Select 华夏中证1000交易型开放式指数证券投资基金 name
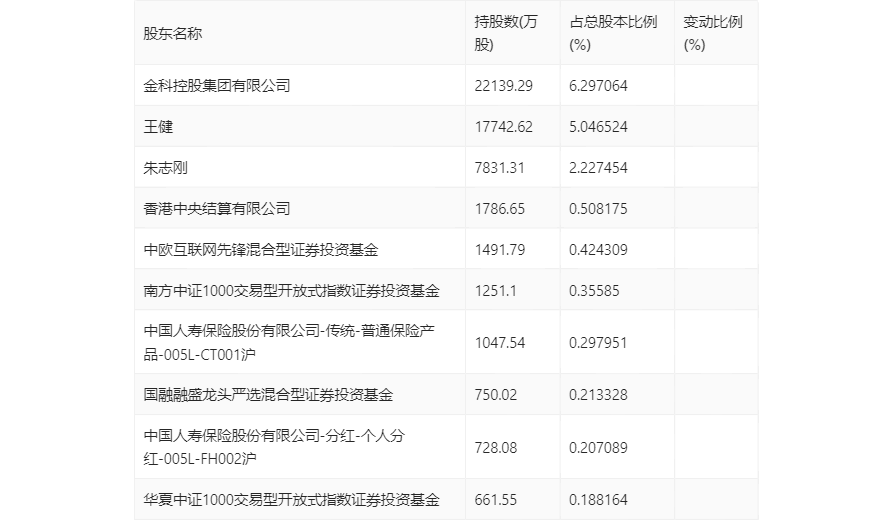893x520 pixels. (291, 499)
